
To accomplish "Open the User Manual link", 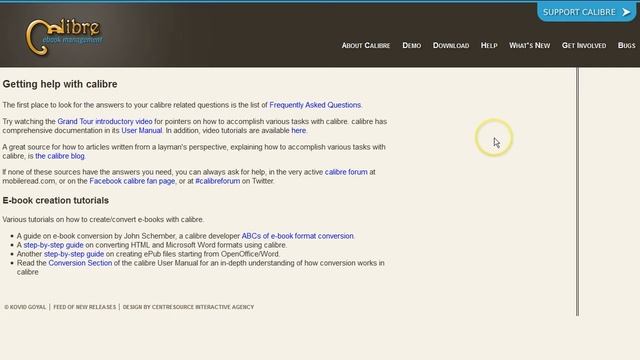I will 142,130.
